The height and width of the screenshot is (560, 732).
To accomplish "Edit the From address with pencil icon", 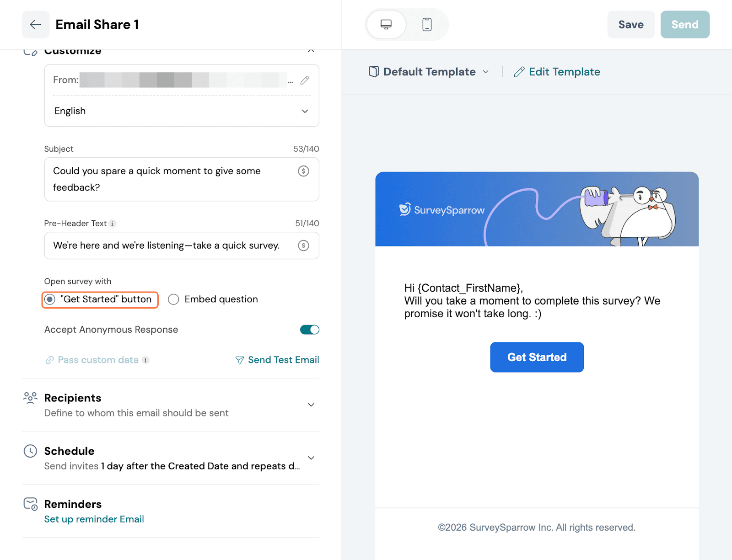I will tap(305, 80).
